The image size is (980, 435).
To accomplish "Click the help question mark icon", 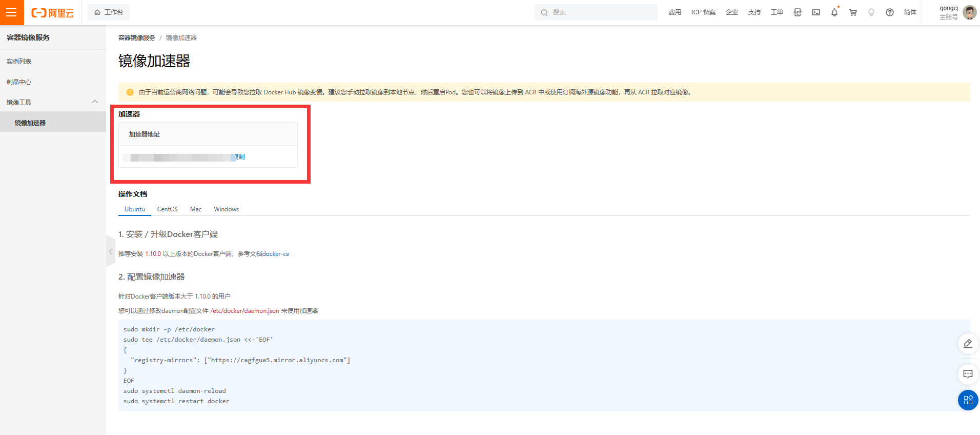I will [890, 12].
